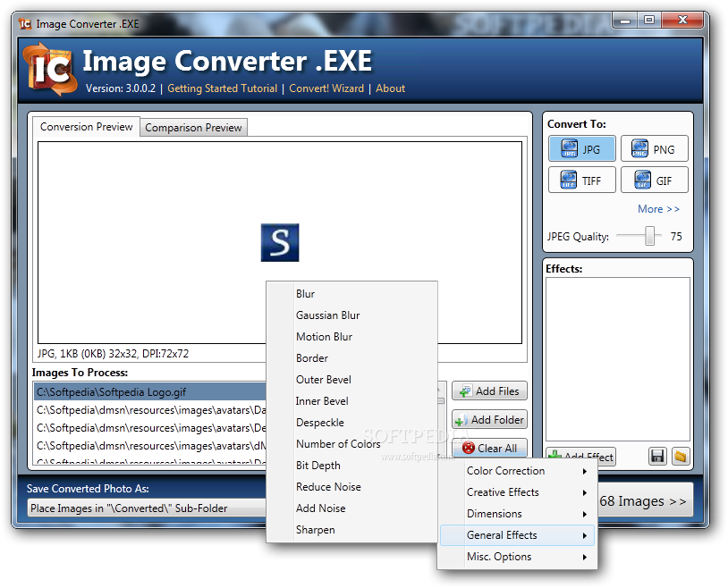This screenshot has height=588, width=728.
Task: Select JPG output format button
Action: pos(581,148)
